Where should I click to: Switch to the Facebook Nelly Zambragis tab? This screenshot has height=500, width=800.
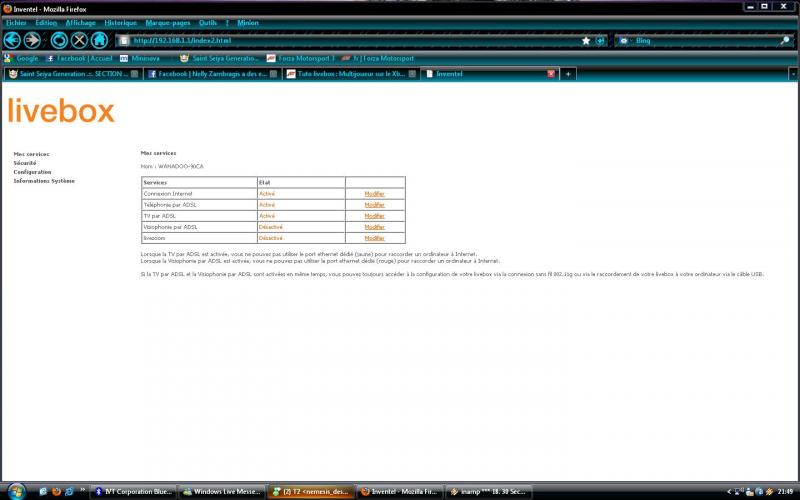pyautogui.click(x=212, y=74)
